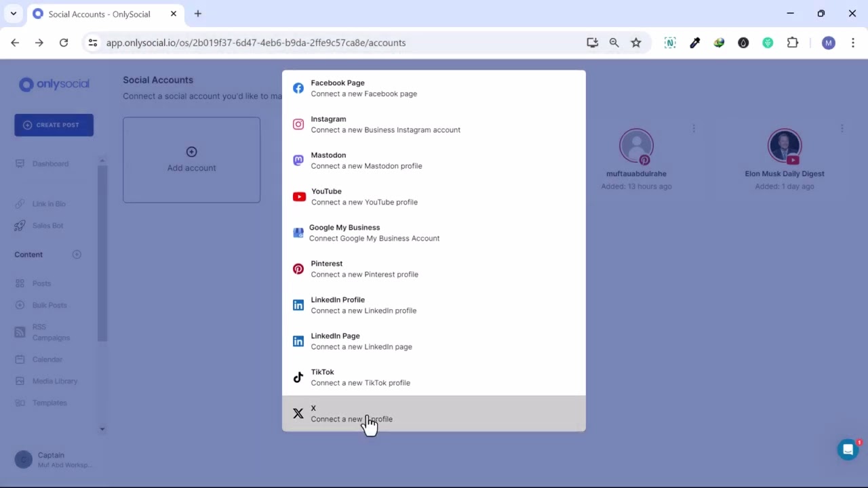Select Pinterest connect option

(x=434, y=269)
